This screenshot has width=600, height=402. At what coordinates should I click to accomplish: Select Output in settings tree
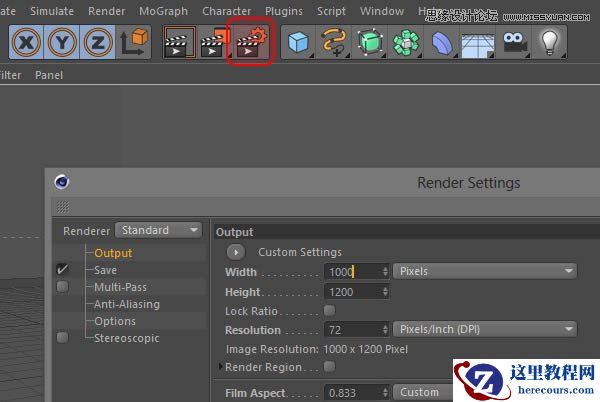point(113,253)
